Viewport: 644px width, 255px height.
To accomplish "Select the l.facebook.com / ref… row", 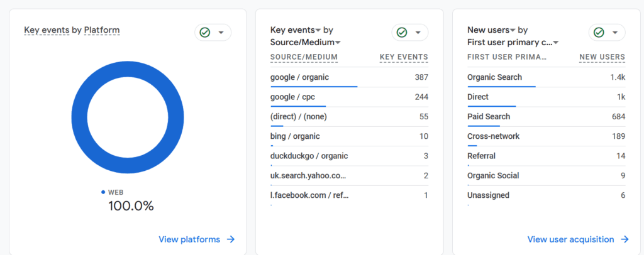I will click(x=349, y=195).
